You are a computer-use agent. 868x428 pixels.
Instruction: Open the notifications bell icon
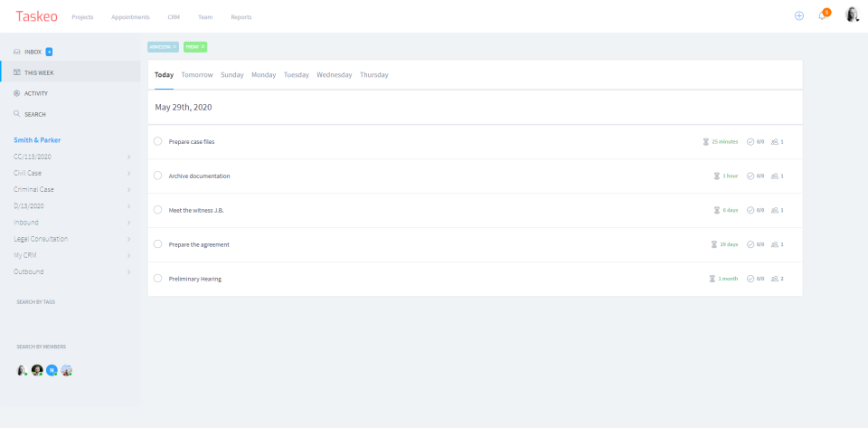(822, 16)
